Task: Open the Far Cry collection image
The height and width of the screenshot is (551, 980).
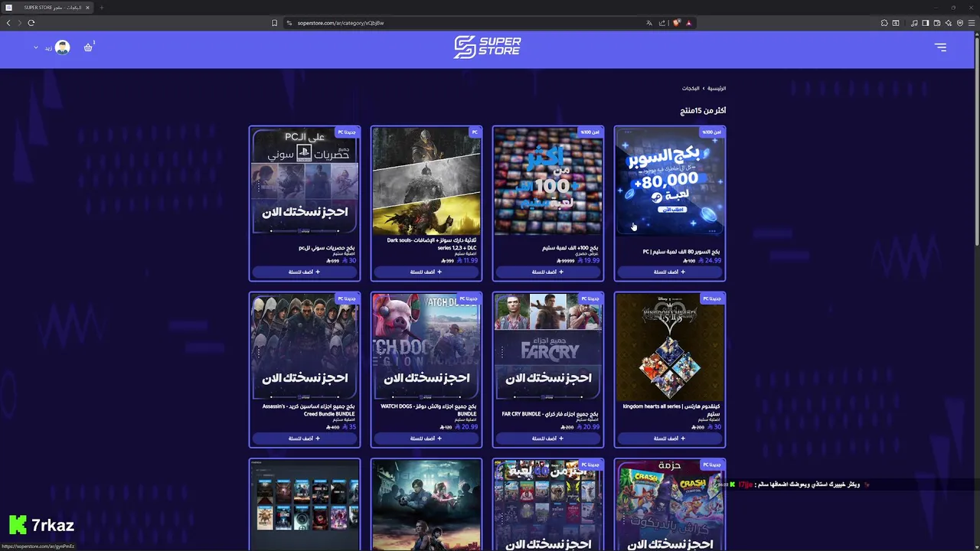Action: tap(548, 348)
